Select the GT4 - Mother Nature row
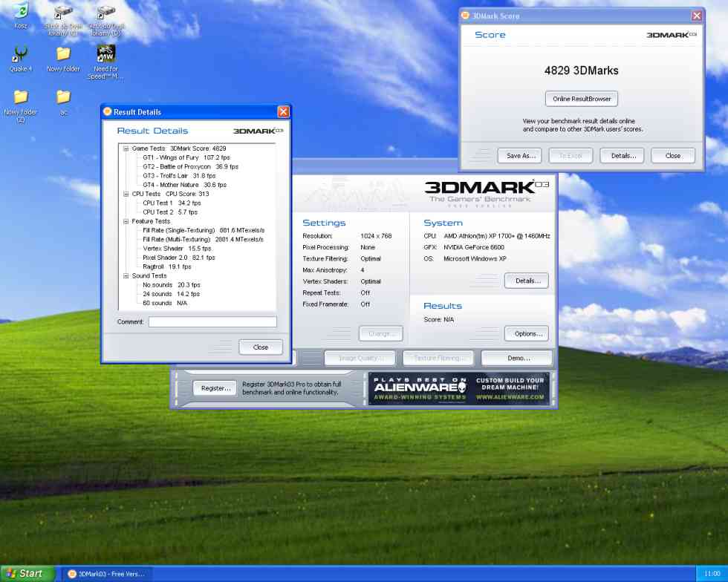The width and height of the screenshot is (728, 582). (184, 185)
